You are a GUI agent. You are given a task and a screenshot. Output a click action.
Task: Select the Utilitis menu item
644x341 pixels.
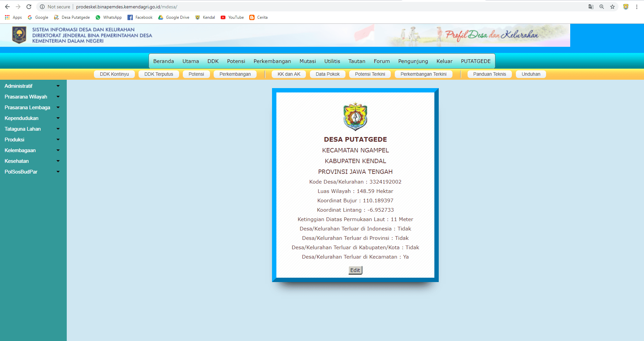click(x=332, y=61)
